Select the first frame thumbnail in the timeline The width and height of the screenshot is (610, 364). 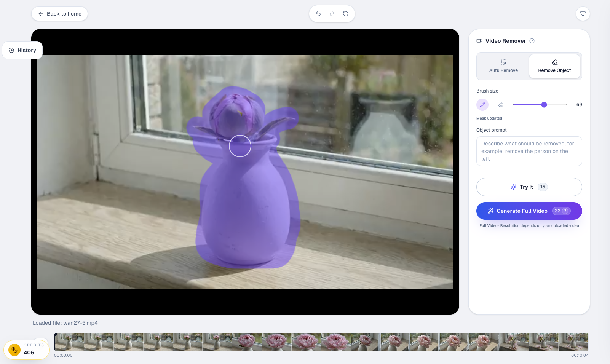click(69, 342)
